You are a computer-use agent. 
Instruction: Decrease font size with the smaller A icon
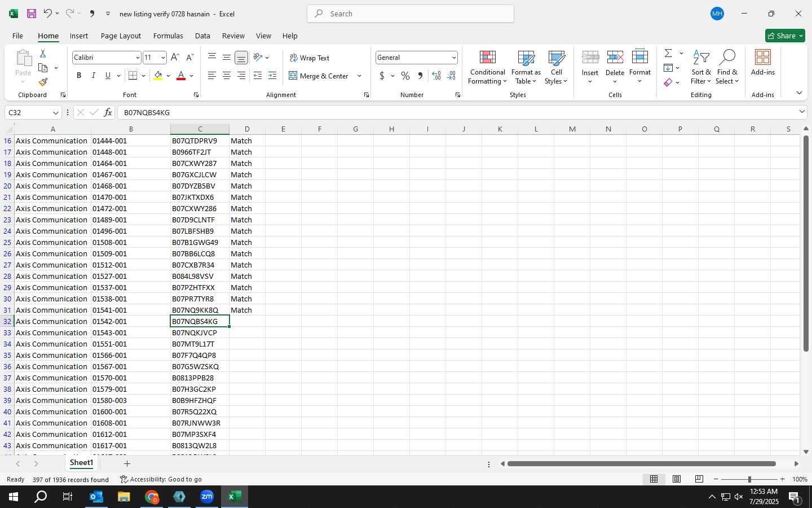tap(189, 58)
